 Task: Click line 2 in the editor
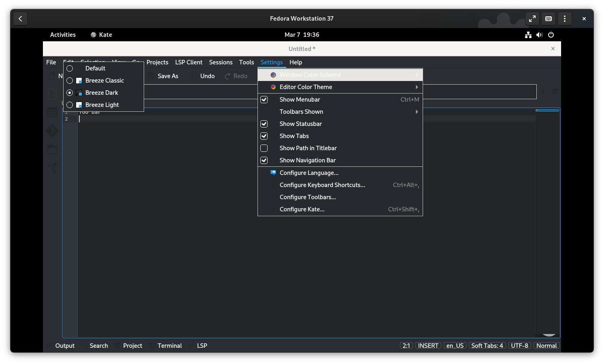306,119
